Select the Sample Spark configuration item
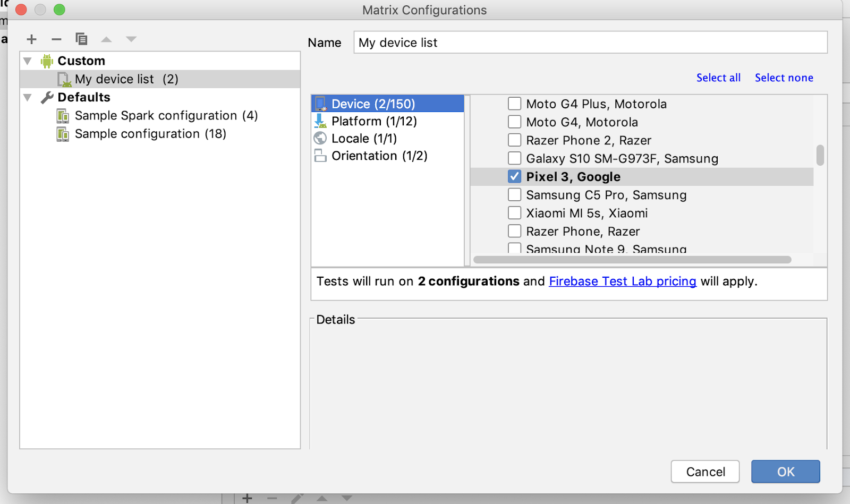850x504 pixels. (166, 116)
